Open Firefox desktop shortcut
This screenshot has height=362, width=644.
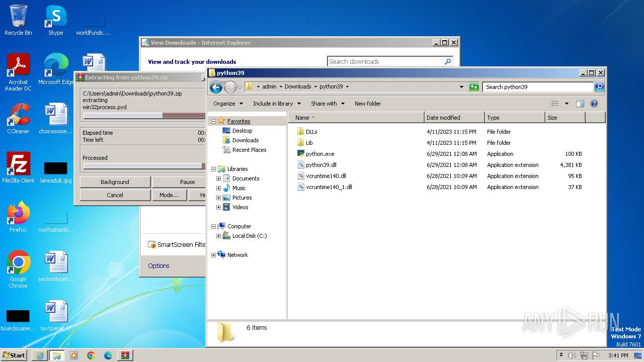pos(18,217)
